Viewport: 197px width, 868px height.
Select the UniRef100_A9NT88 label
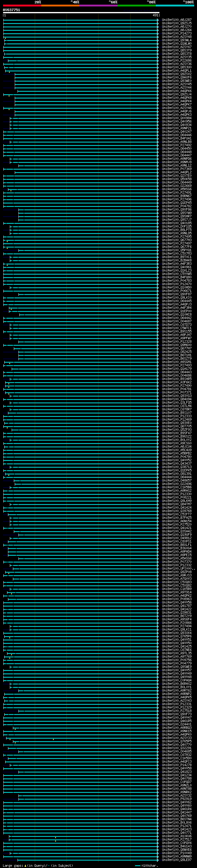point(177,789)
